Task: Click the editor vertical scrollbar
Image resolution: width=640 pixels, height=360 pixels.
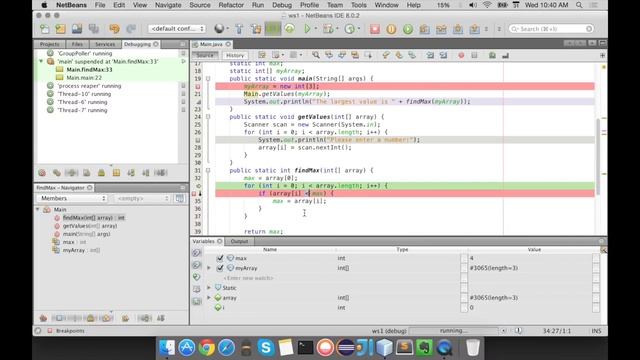Action: click(599, 156)
